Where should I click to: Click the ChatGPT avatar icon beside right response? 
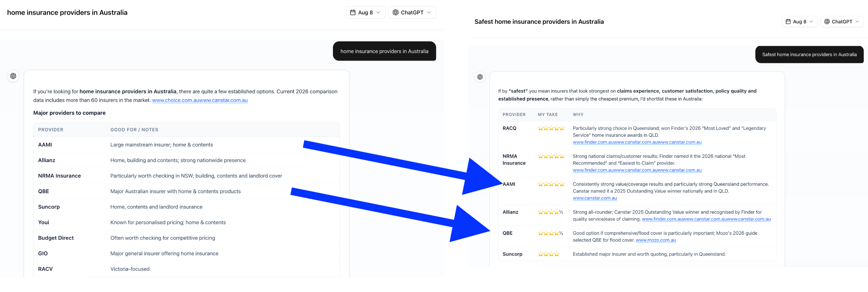tap(480, 77)
